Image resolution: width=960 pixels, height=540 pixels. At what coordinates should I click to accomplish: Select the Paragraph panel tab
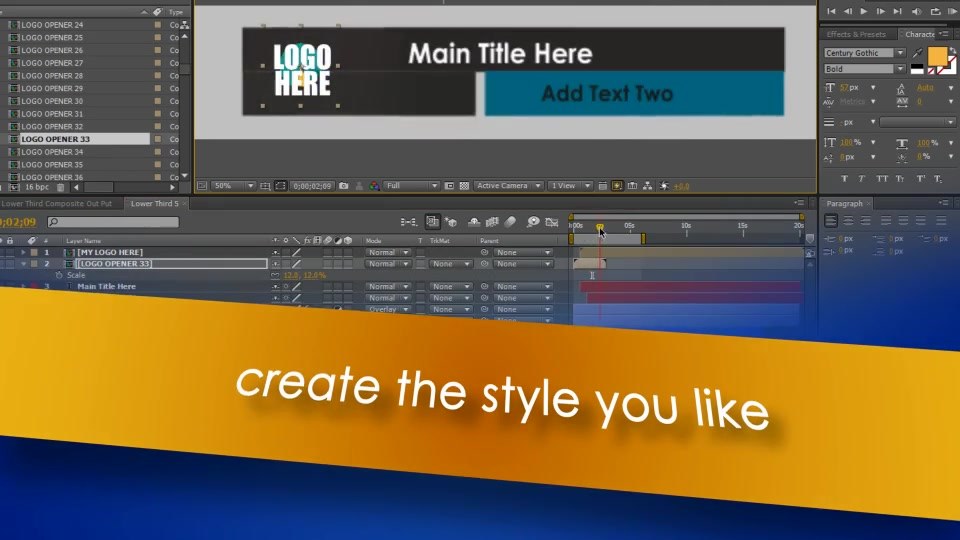tap(844, 203)
